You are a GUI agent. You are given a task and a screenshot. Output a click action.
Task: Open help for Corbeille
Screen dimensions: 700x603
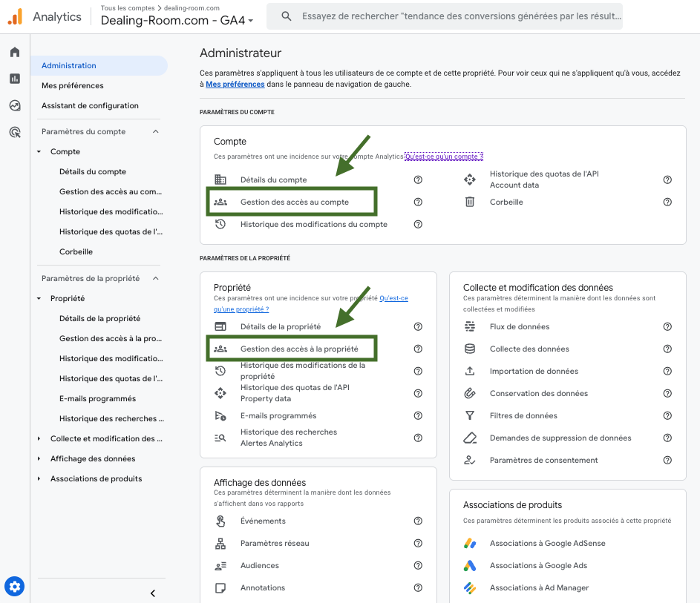[x=667, y=202]
